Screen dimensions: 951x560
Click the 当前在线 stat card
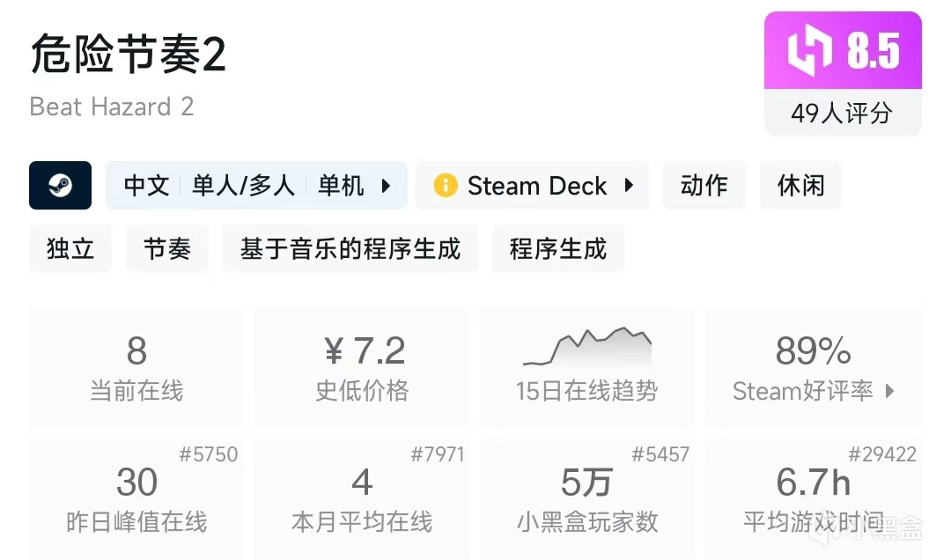[x=136, y=367]
